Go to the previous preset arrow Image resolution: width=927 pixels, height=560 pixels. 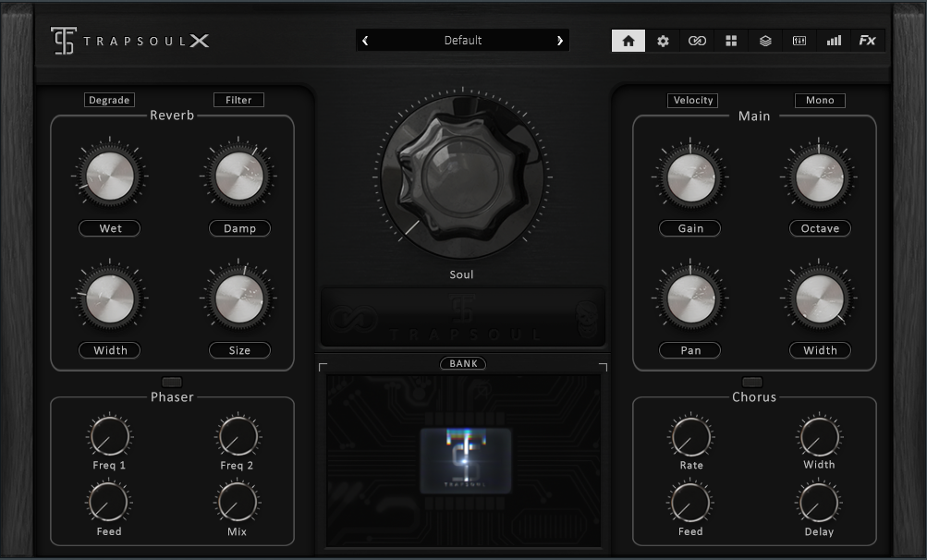click(x=365, y=41)
